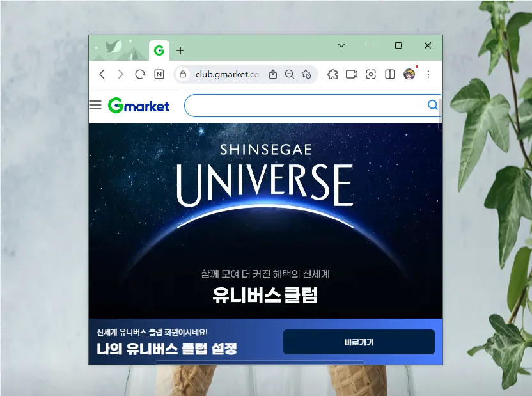532x396 pixels.
Task: Reload the current page
Action: [x=140, y=74]
